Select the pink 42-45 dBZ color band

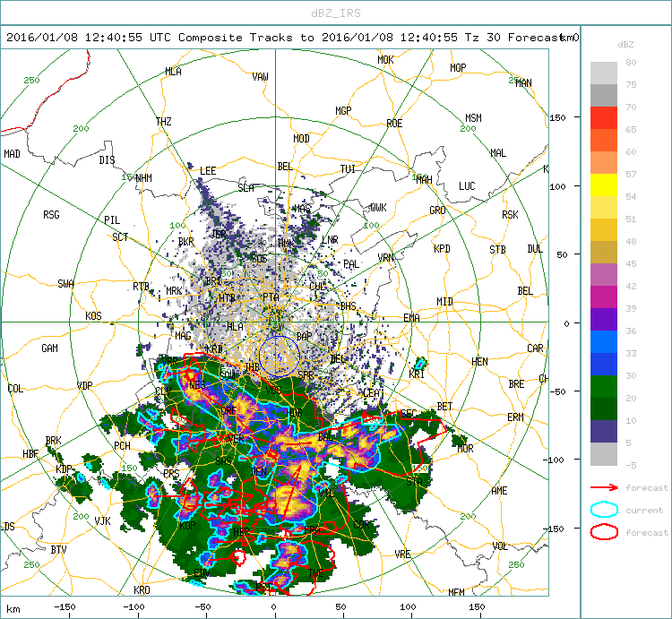click(x=604, y=275)
